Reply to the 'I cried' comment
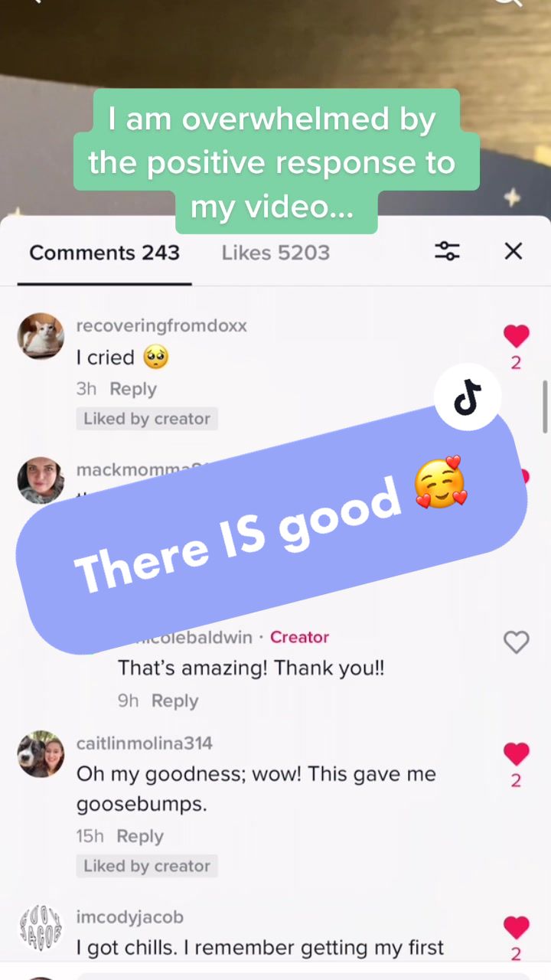 (133, 389)
